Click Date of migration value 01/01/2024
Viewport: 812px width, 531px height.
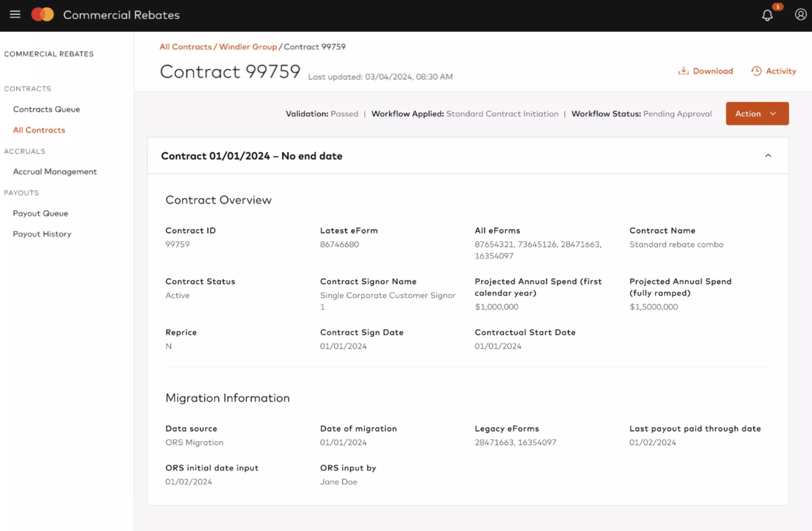point(343,442)
